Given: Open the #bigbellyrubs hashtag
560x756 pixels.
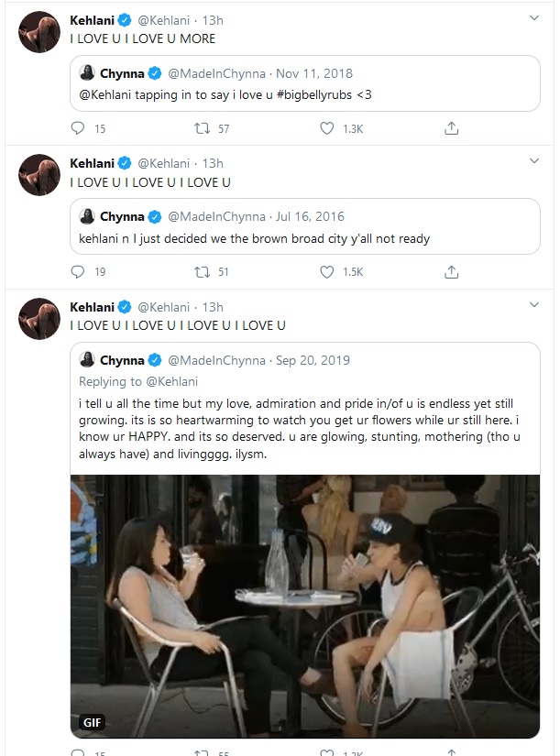Looking at the screenshot, I should point(314,94).
